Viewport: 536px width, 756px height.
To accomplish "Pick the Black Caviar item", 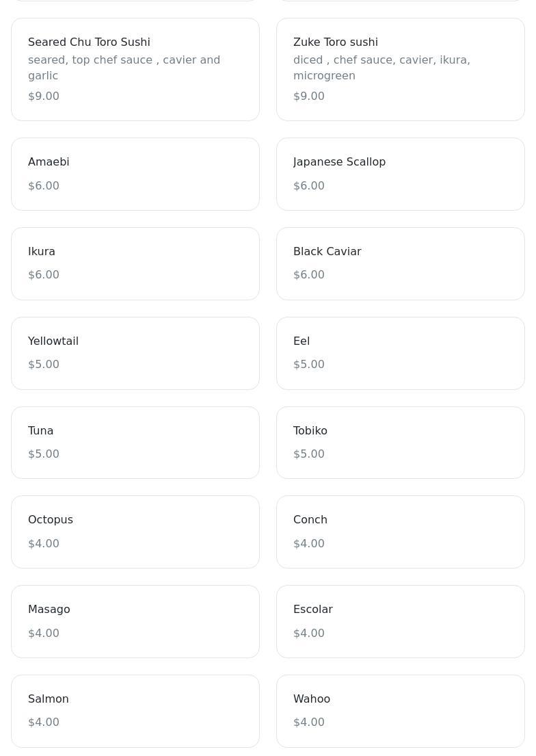I will click(400, 263).
